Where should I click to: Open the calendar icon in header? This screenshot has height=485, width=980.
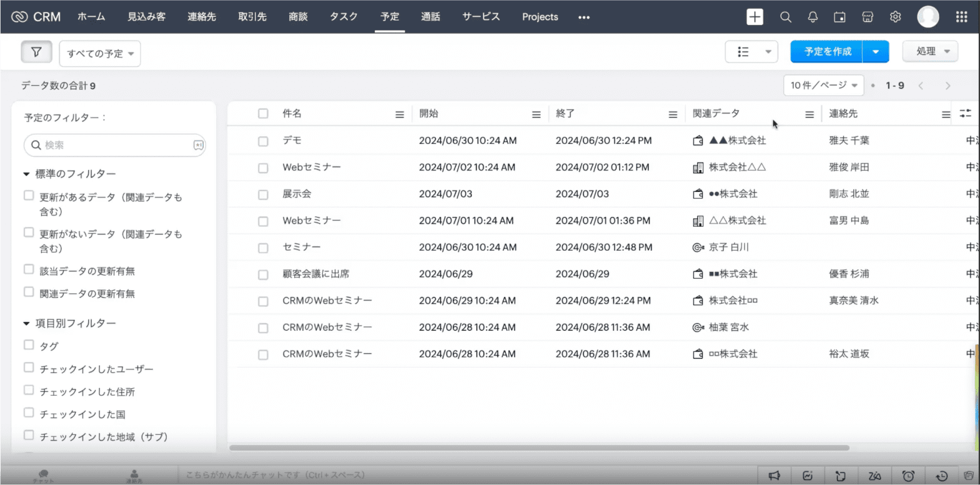tap(839, 17)
